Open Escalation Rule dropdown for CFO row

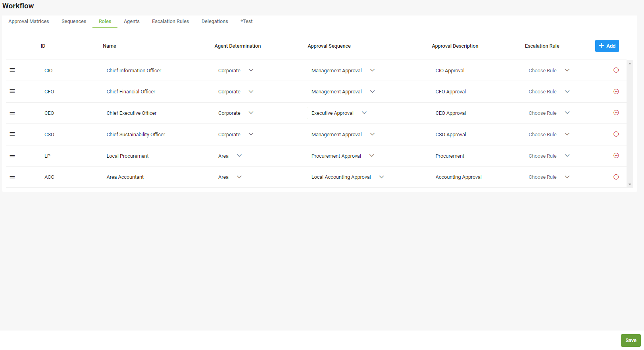coord(567,91)
